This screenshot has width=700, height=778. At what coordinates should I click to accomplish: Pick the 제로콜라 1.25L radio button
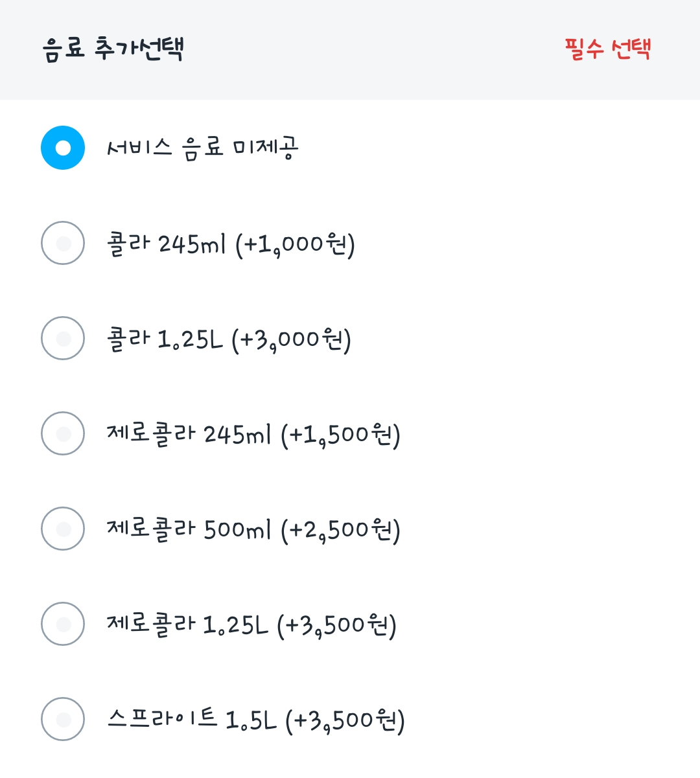click(x=63, y=624)
